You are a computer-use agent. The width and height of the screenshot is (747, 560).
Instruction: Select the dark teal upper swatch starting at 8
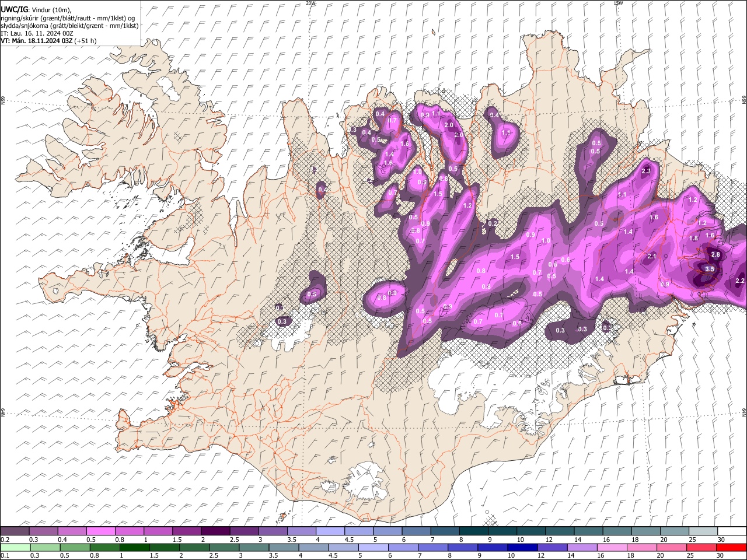[474, 531]
